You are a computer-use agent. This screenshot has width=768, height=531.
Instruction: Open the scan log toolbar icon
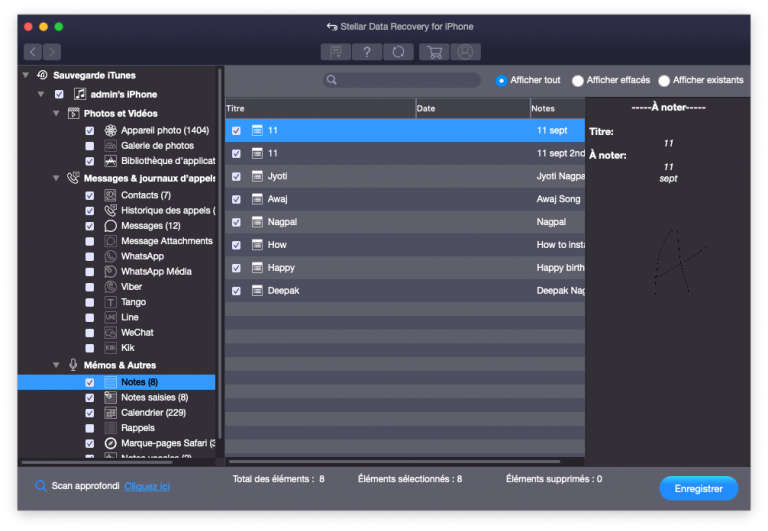[336, 51]
